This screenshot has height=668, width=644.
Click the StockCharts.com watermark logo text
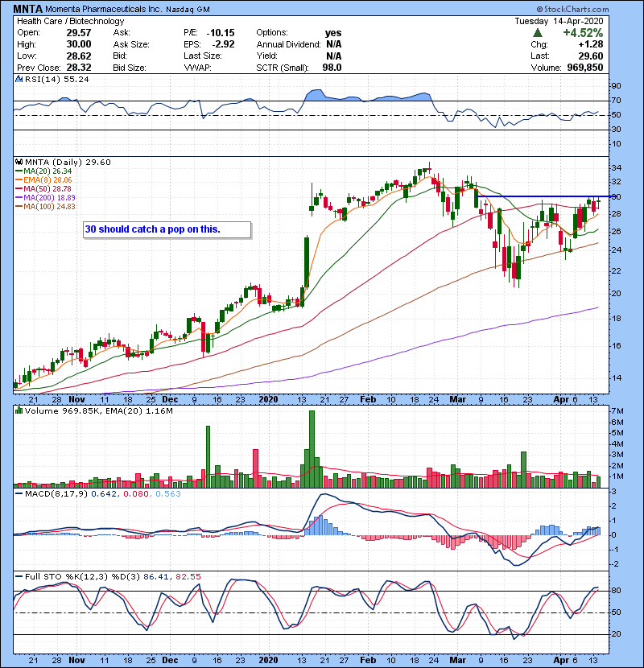tap(572, 9)
